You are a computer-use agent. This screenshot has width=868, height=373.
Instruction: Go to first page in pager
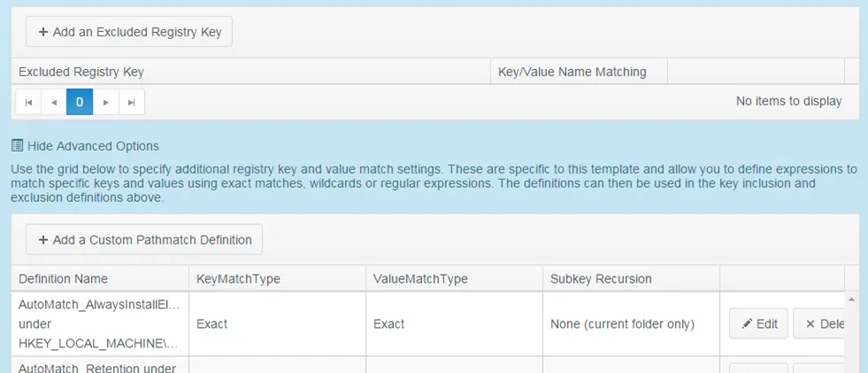pyautogui.click(x=29, y=102)
